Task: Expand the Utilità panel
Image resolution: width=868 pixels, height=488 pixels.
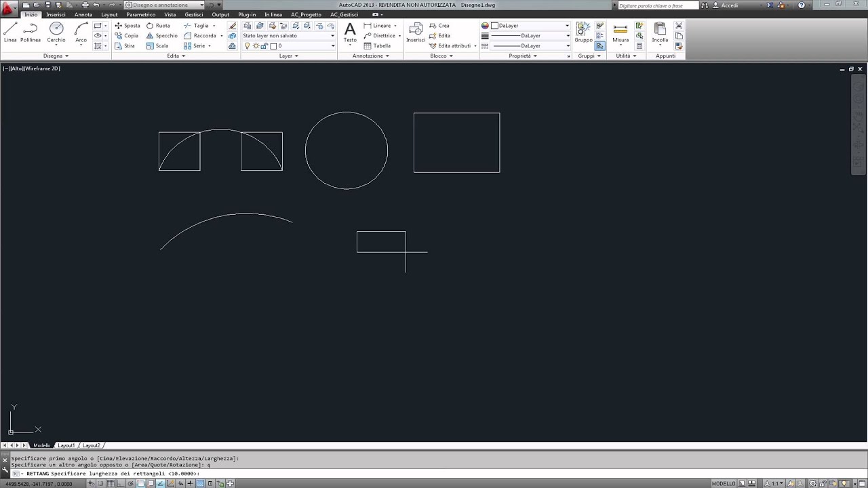Action: point(625,56)
